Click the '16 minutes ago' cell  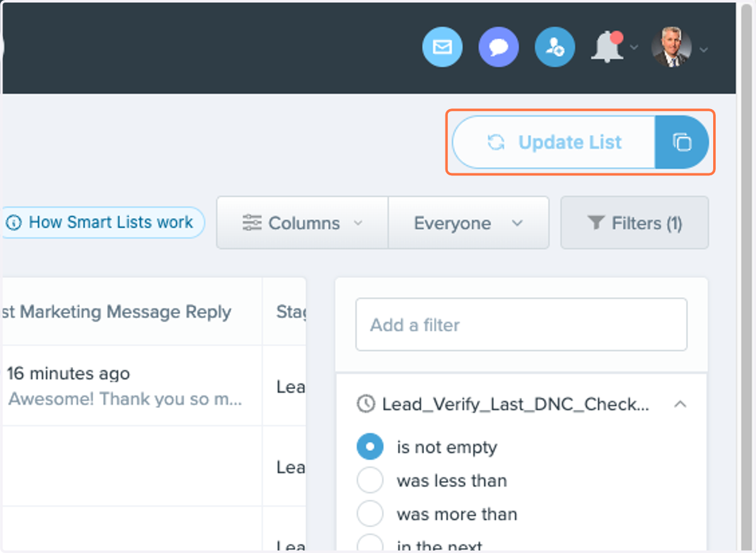(69, 373)
